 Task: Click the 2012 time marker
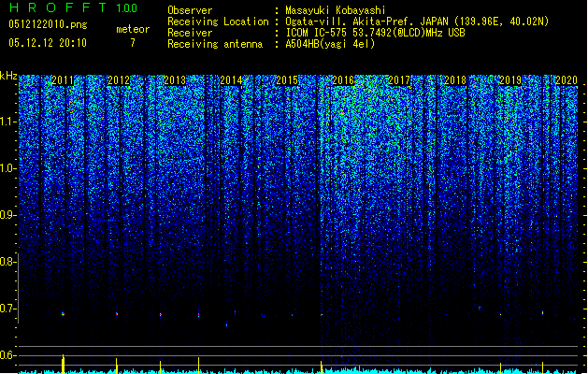pyautogui.click(x=119, y=80)
